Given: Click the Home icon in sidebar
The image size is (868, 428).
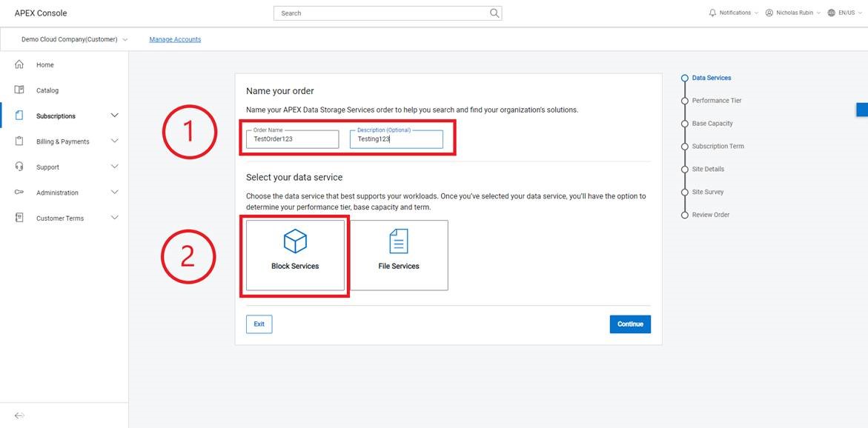Looking at the screenshot, I should click(19, 65).
